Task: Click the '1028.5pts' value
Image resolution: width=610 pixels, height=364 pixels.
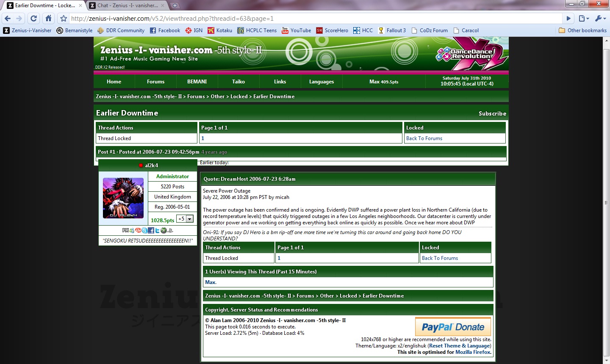Action: click(163, 220)
